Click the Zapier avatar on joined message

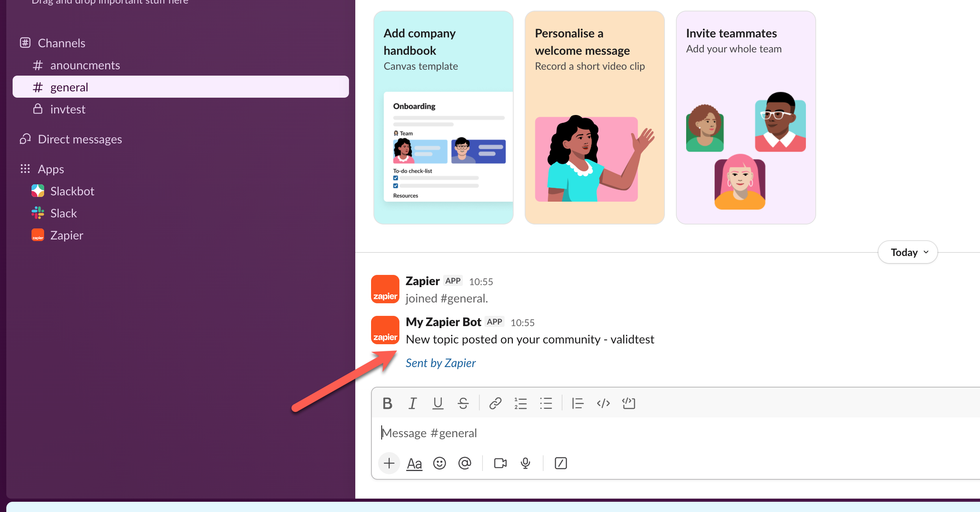pos(385,289)
